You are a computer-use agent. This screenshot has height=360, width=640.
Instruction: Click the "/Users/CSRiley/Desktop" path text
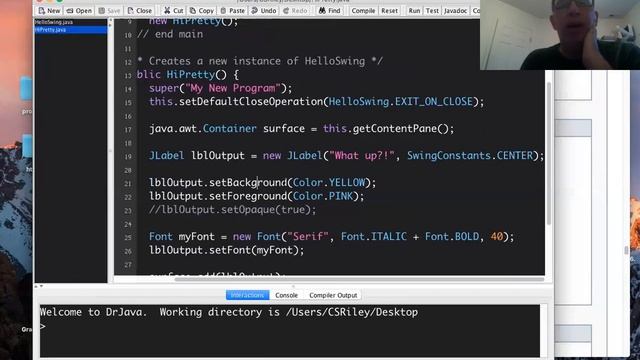352,312
